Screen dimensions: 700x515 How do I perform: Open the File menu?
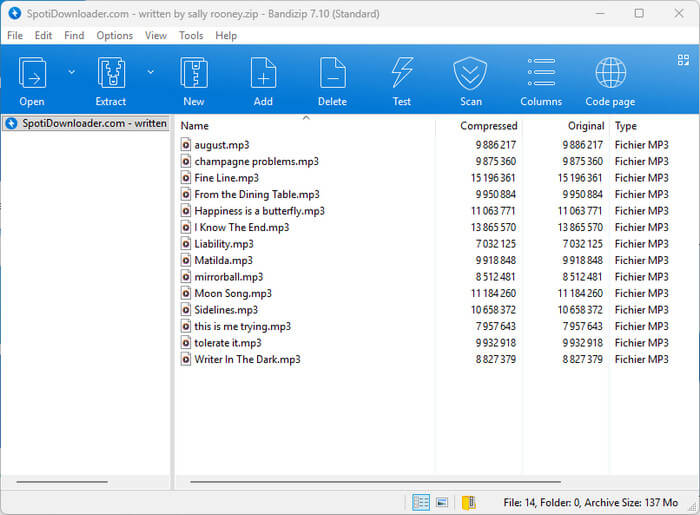click(15, 35)
